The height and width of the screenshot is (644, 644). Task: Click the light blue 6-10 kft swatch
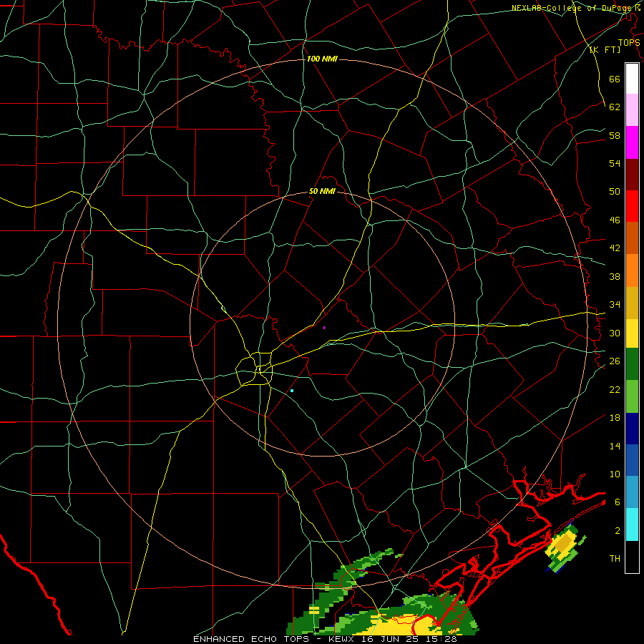pyautogui.click(x=632, y=492)
